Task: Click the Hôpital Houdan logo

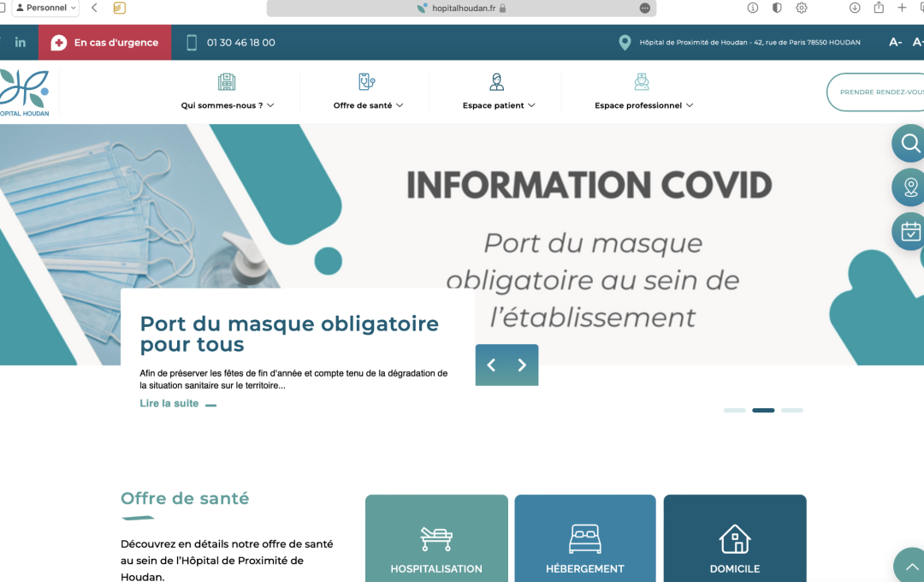Action: click(x=25, y=92)
